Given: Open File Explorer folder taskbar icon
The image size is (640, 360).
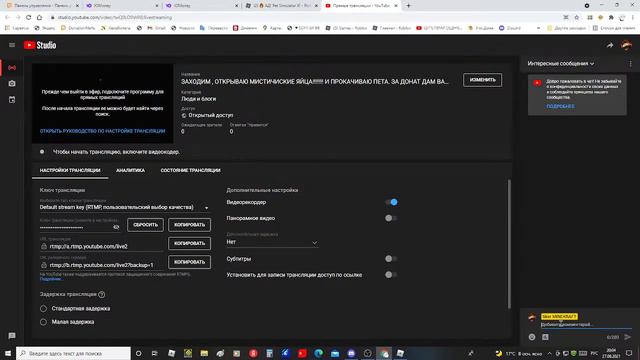Looking at the screenshot, I should click(x=204, y=353).
